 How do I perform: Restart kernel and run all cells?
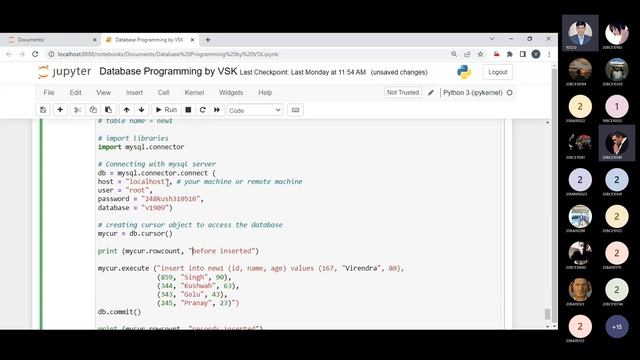tap(217, 110)
